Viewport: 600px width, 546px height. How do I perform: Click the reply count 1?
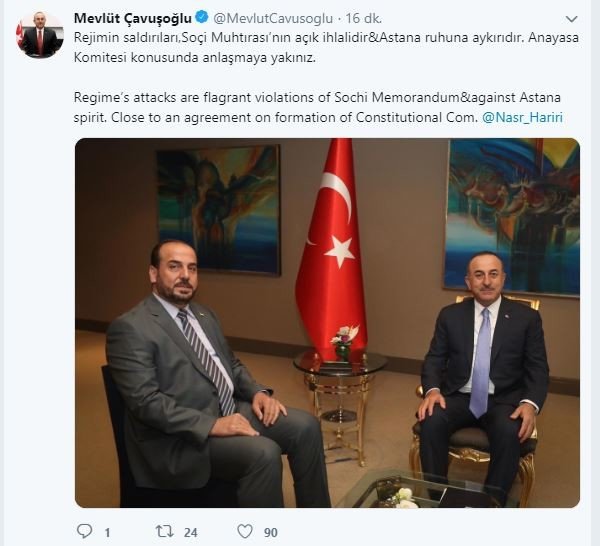[x=108, y=532]
